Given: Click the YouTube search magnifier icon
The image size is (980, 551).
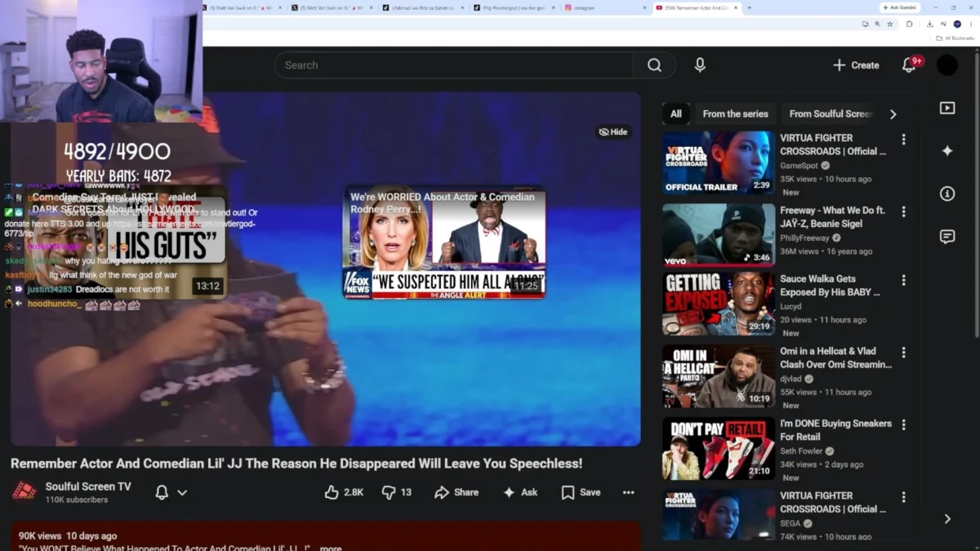Looking at the screenshot, I should (x=654, y=65).
